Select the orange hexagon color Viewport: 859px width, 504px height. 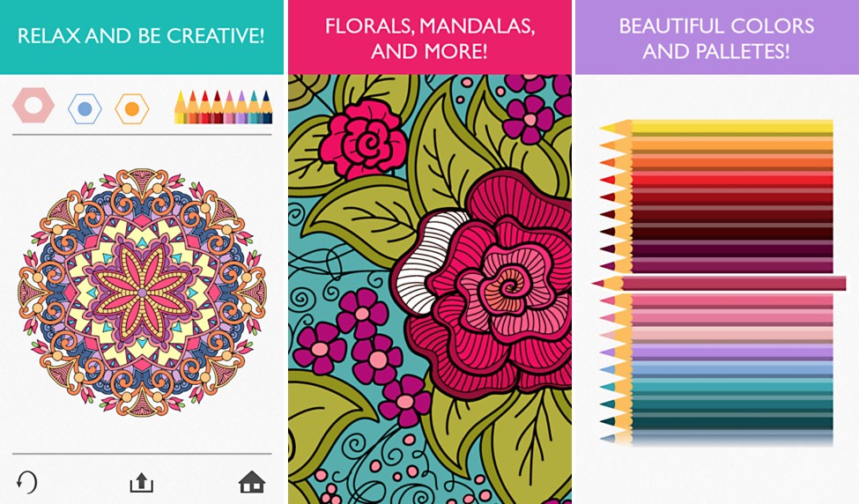[x=132, y=109]
